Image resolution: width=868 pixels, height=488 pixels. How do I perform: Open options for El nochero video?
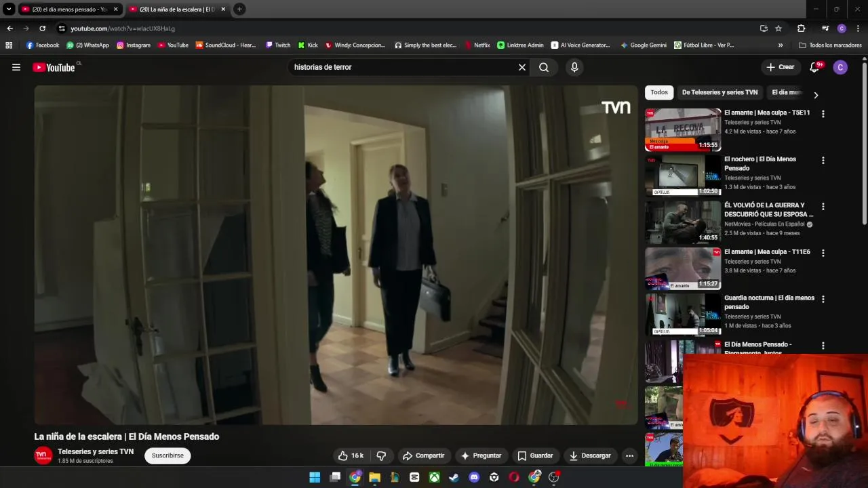[823, 161]
